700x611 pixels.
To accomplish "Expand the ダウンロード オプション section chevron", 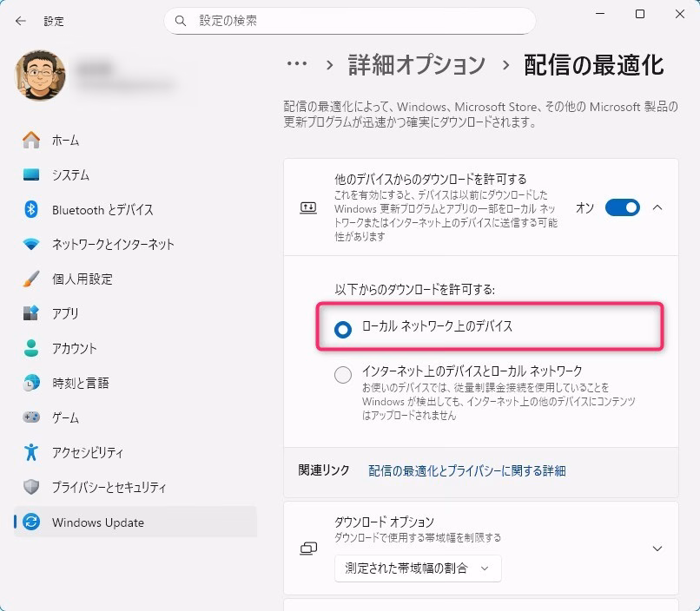I will (x=657, y=549).
